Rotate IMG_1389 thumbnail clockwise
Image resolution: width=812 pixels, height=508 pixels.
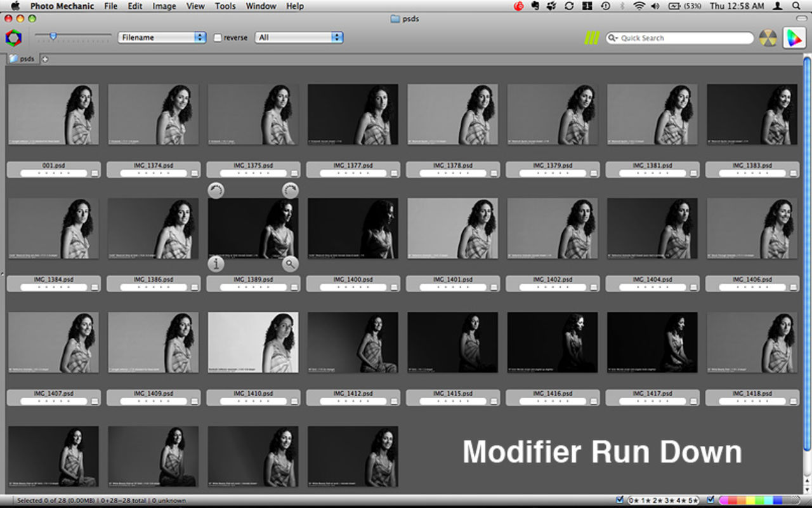point(291,190)
